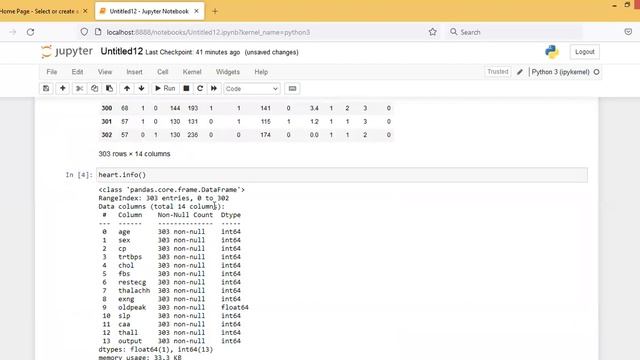Focus the browser Search box
Screen dimensions: 640x360
coord(514,32)
